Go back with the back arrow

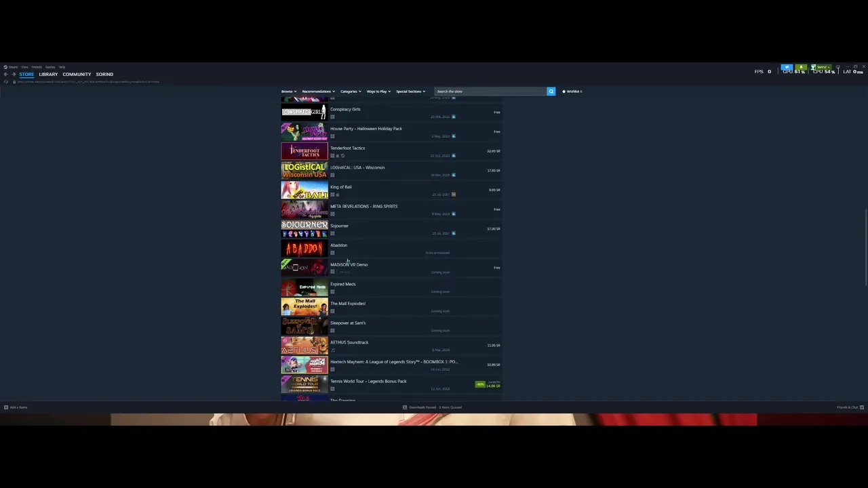pyautogui.click(x=5, y=74)
